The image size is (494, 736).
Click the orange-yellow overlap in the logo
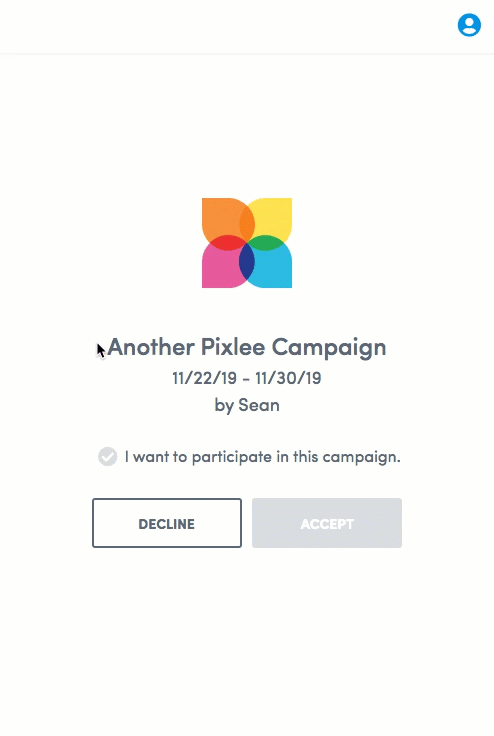click(x=247, y=222)
